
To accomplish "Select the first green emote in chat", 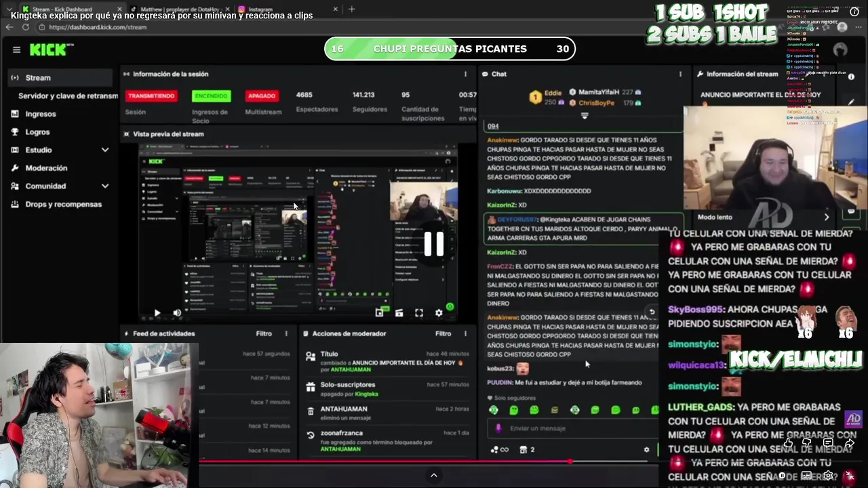I will pos(494,410).
